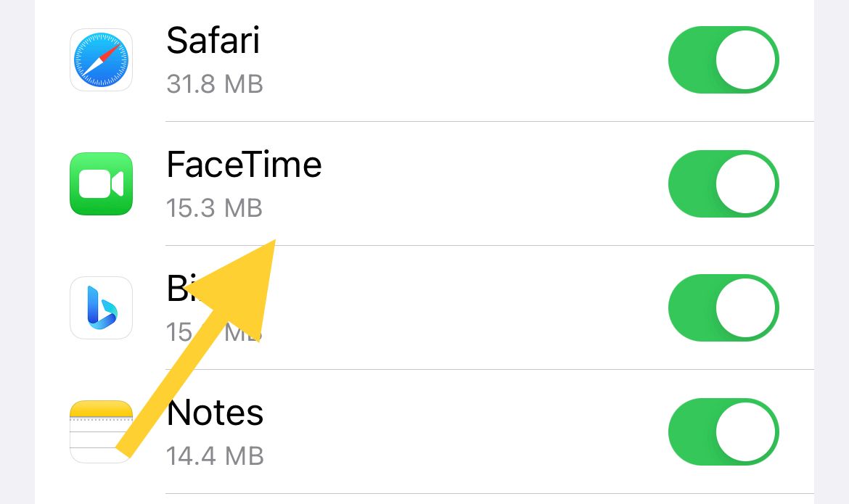Click the partially hidden Bing name text

click(x=179, y=288)
